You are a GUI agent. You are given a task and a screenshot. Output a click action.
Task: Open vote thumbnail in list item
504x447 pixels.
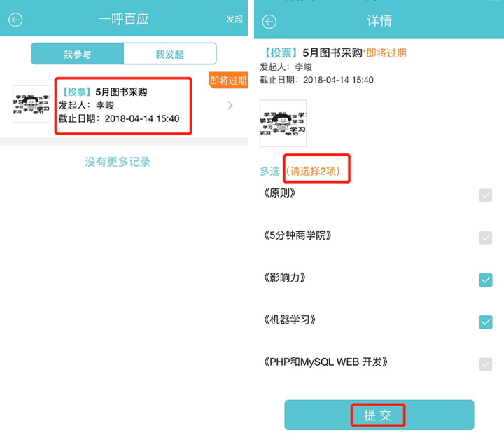coord(31,104)
